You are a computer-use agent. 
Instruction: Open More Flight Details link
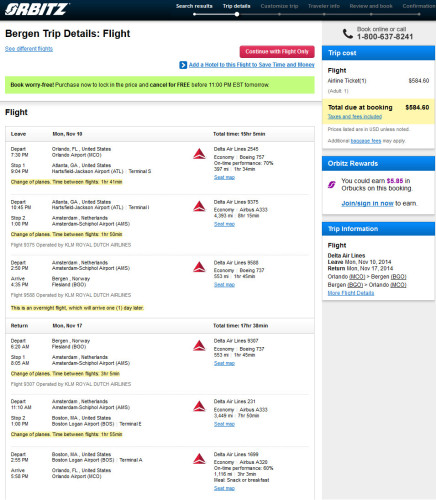point(351,293)
